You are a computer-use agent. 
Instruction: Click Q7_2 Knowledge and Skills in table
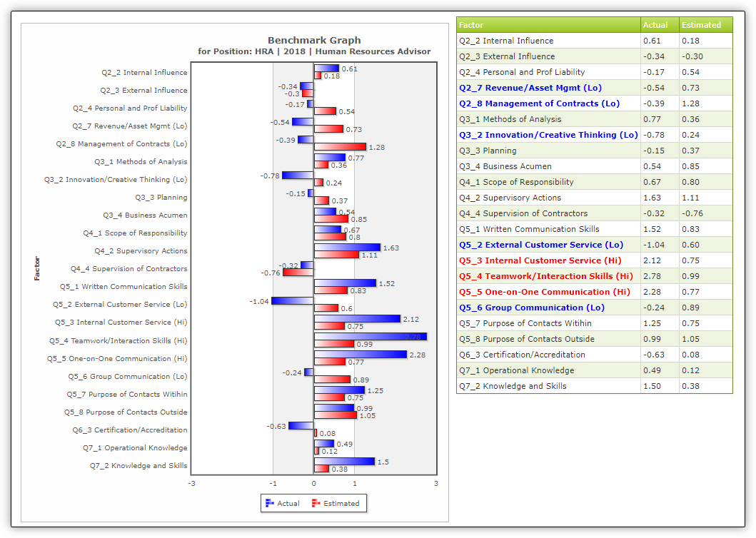click(513, 386)
